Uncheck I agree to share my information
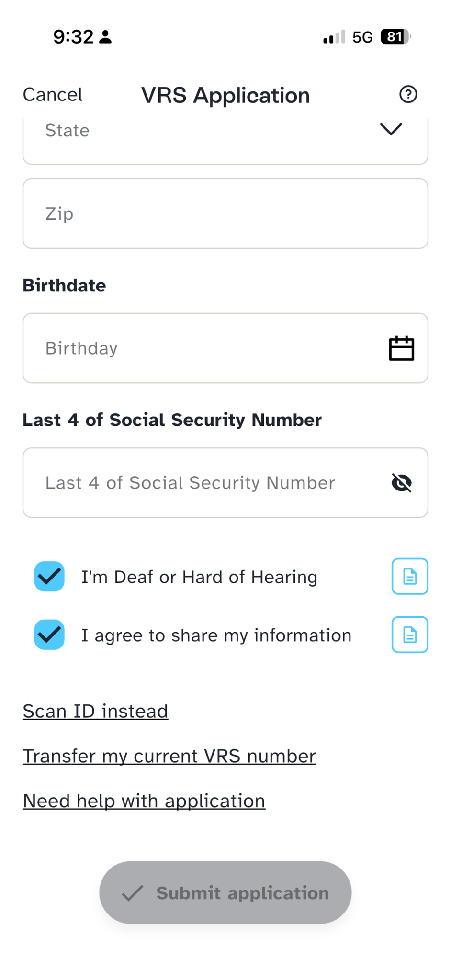Image resolution: width=451 pixels, height=980 pixels. 49,635
